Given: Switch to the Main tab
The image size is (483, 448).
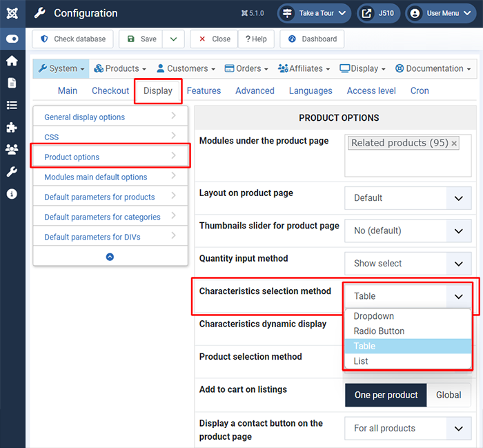Looking at the screenshot, I should pos(68,90).
